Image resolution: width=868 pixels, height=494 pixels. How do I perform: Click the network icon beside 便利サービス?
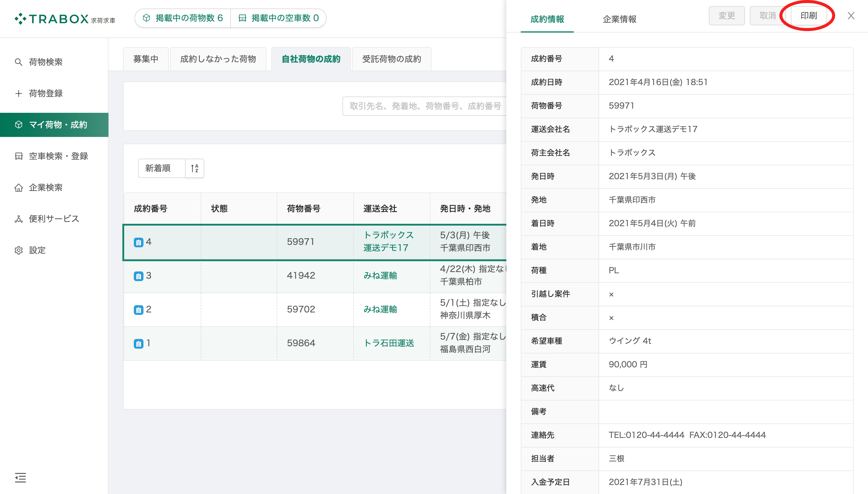[x=19, y=219]
